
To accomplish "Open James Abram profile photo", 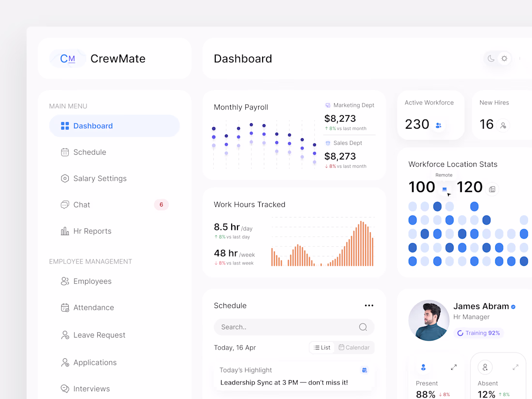I will tap(429, 320).
